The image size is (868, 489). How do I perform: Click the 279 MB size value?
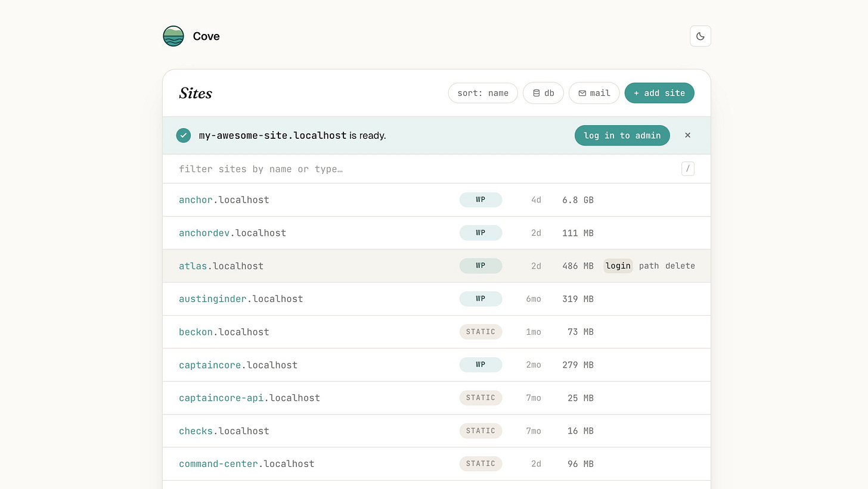tap(578, 365)
